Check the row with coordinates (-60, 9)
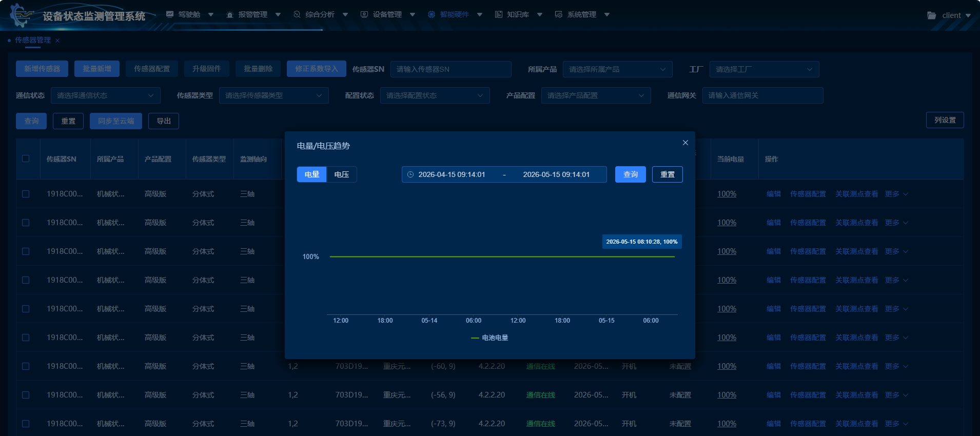Screen dimensions: 980x436 pyautogui.click(x=26, y=366)
